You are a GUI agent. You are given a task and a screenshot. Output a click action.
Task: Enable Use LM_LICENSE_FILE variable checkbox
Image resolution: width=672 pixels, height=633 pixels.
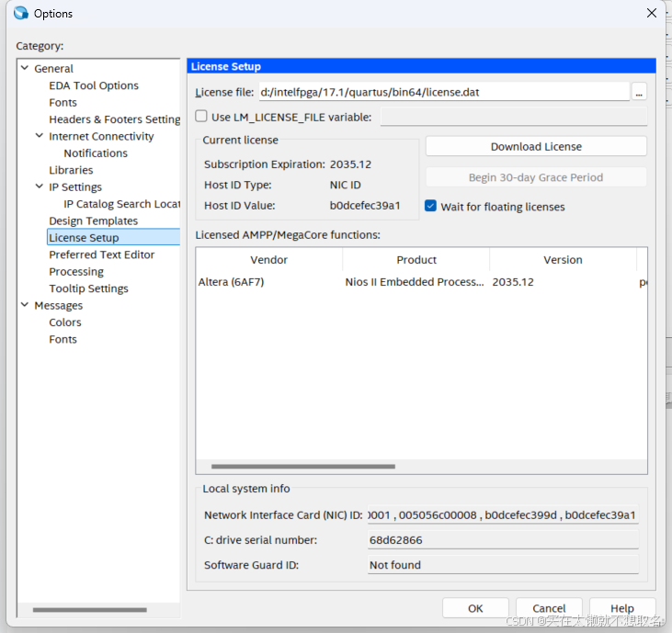tap(201, 117)
